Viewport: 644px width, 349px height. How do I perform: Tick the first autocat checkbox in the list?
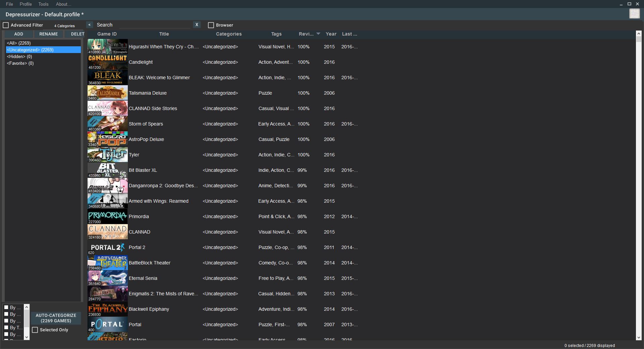(6, 307)
